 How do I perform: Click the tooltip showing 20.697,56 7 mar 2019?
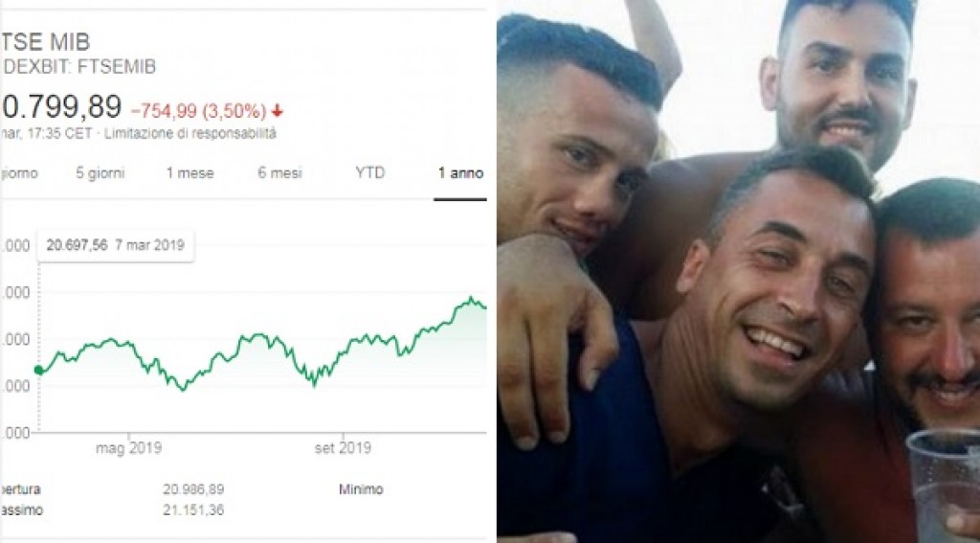(x=116, y=245)
